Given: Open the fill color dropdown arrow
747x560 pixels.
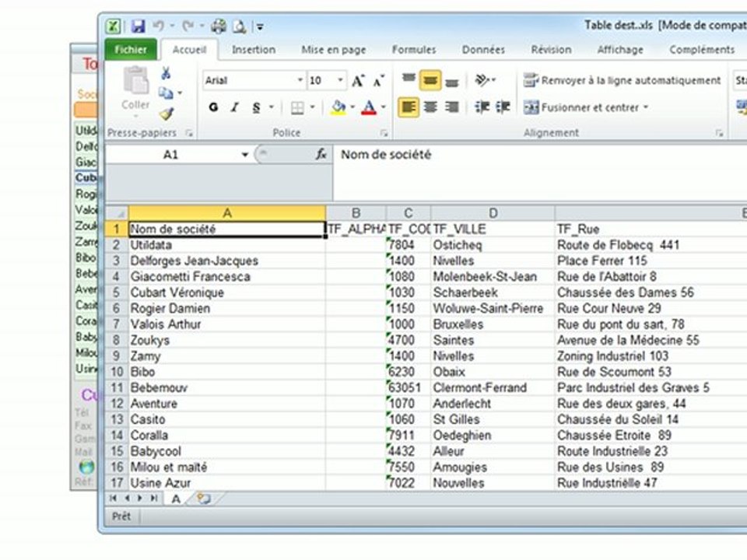Looking at the screenshot, I should pyautogui.click(x=352, y=107).
